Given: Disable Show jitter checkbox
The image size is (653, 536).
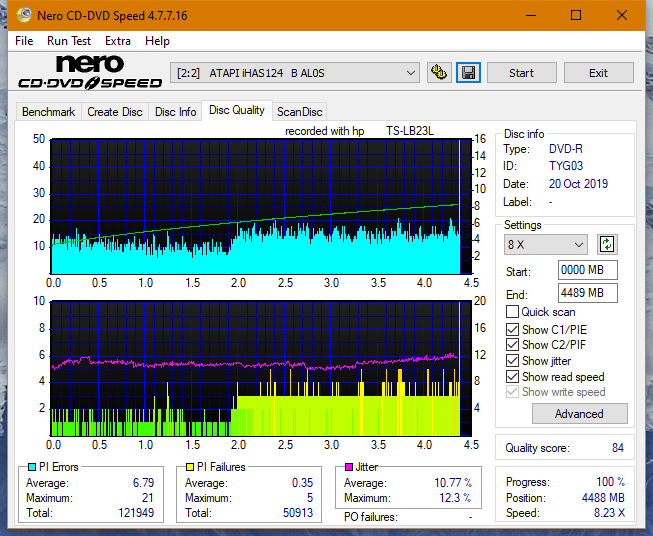Looking at the screenshot, I should (512, 361).
